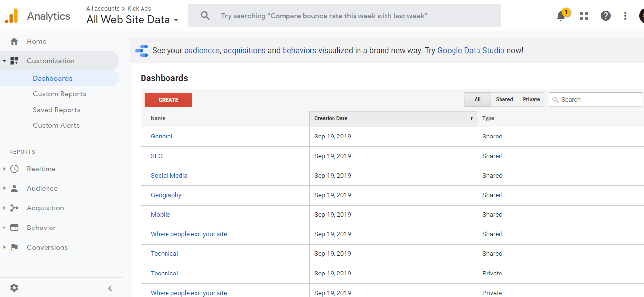Click the Google Data Studio link
The height and width of the screenshot is (297, 644).
(x=471, y=50)
